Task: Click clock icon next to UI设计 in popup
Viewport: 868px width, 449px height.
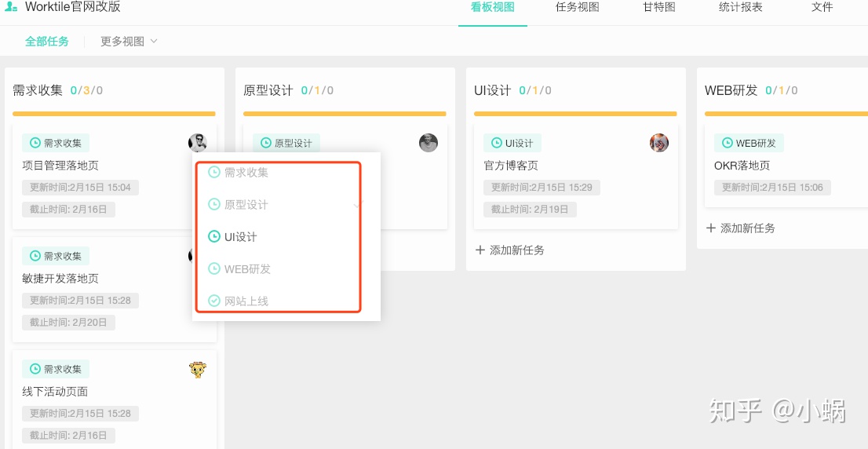Action: (213, 237)
